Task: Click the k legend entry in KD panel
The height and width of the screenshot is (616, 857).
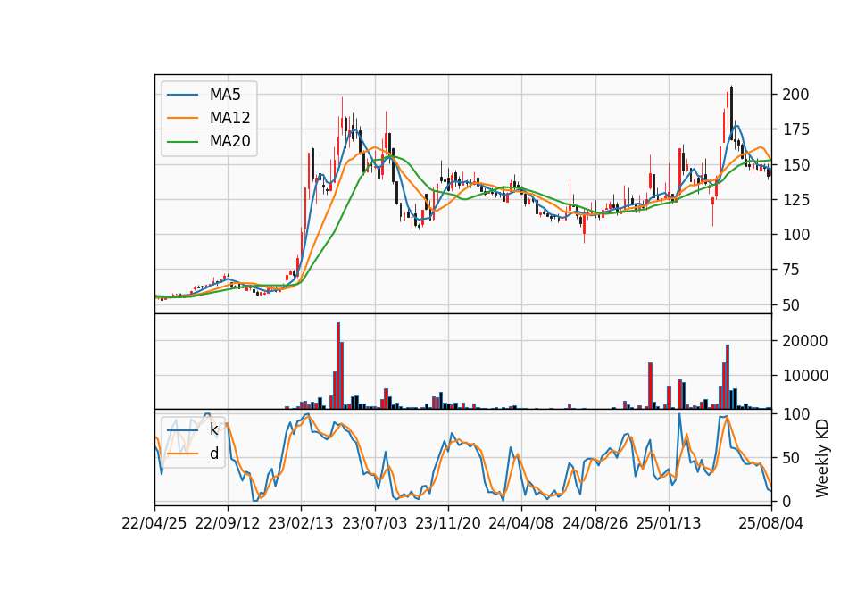Action: 213,429
